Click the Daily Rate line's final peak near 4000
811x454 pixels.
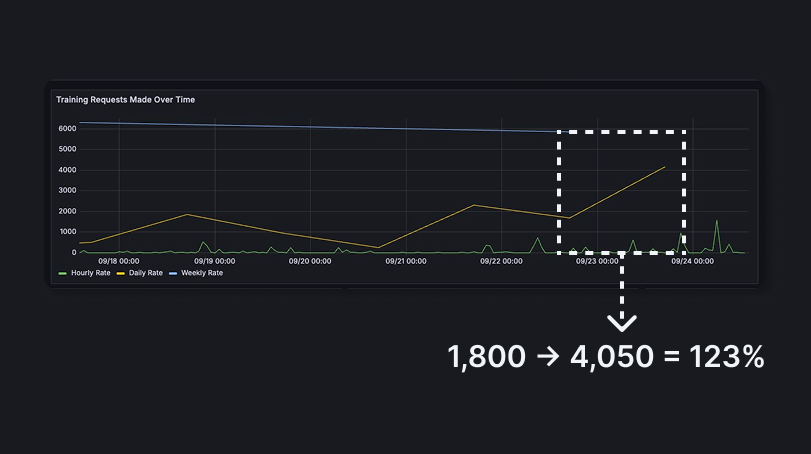(x=665, y=167)
